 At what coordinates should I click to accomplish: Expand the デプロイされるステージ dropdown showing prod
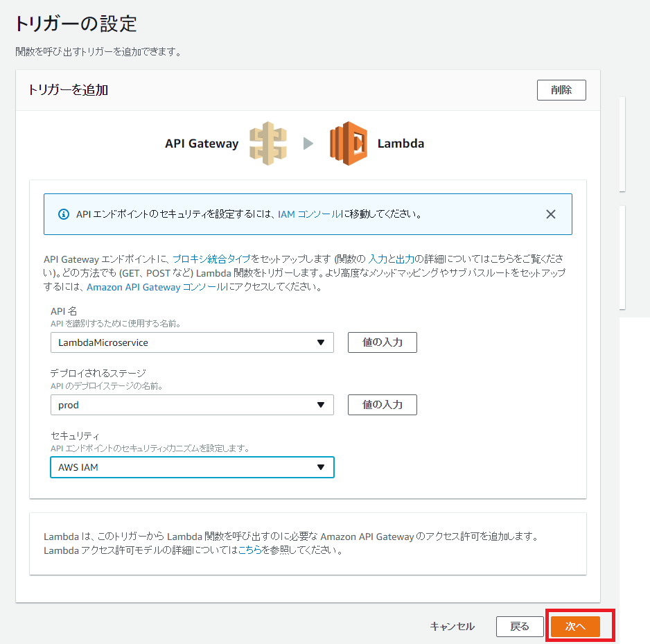(x=192, y=405)
